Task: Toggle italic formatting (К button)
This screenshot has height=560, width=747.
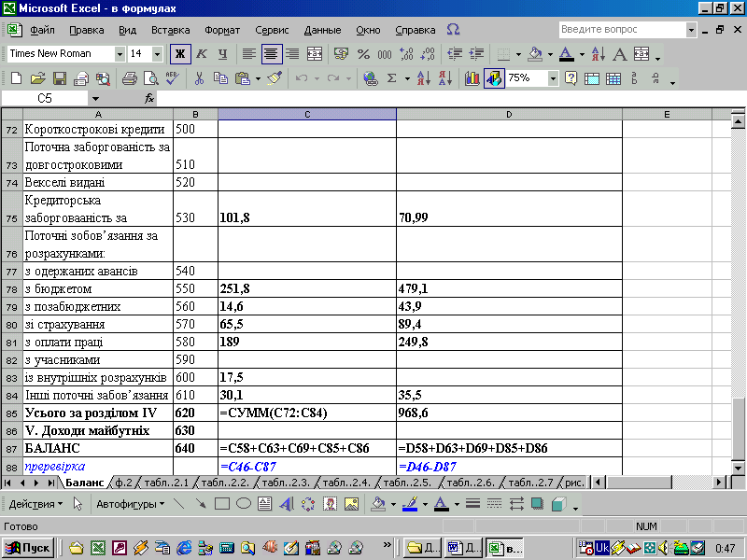Action: coord(201,54)
